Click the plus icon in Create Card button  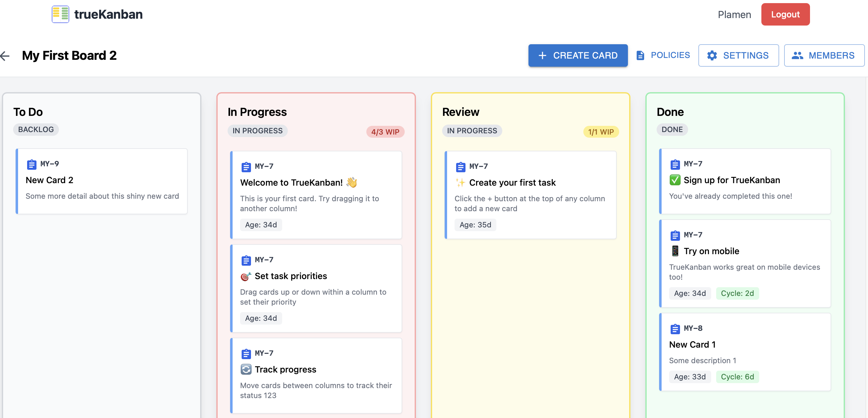tap(542, 55)
